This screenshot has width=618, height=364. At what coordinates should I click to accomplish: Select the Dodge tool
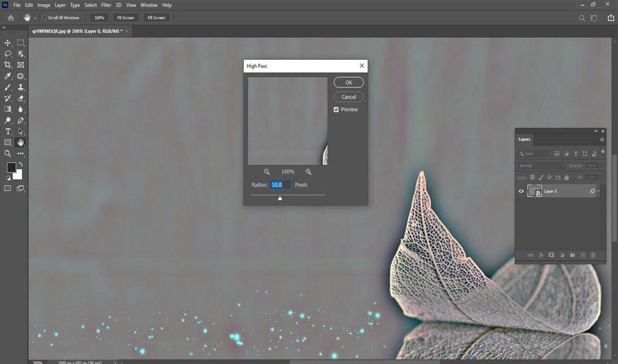coord(7,121)
